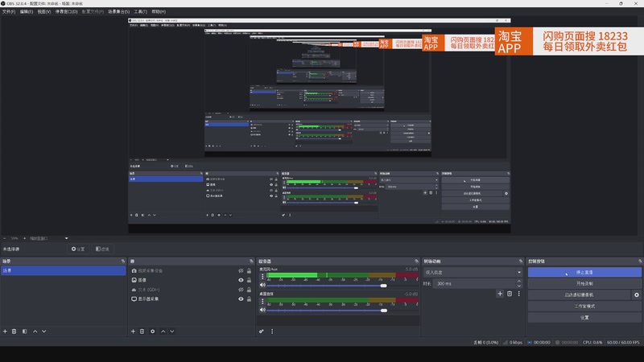Add a new scene with the plus icon

pos(5,331)
